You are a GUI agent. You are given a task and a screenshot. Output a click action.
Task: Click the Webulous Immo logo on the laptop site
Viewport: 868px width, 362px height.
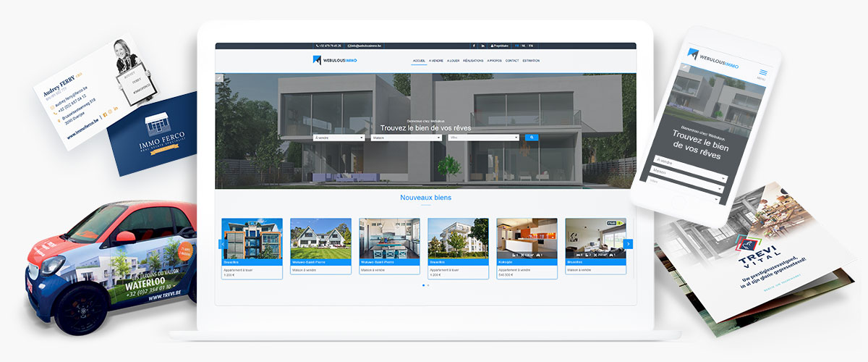point(335,60)
